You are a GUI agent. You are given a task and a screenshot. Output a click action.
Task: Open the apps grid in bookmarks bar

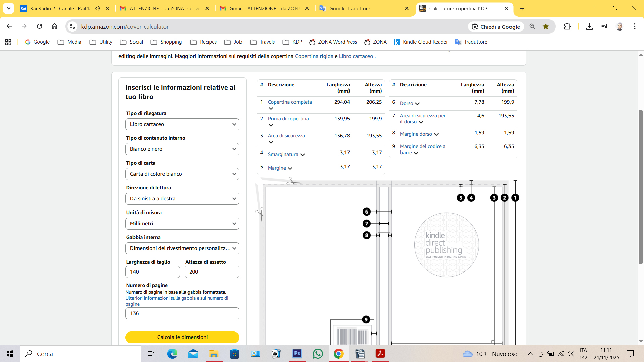click(8, 42)
